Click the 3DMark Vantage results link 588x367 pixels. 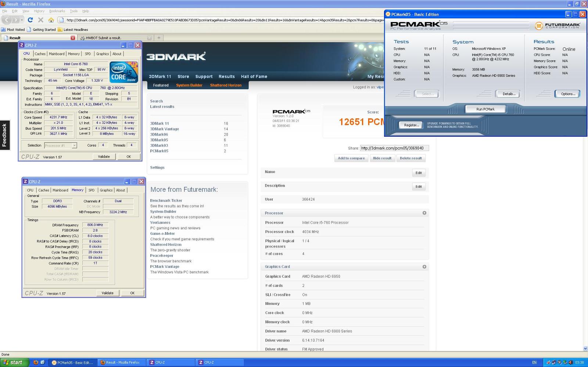click(x=165, y=129)
